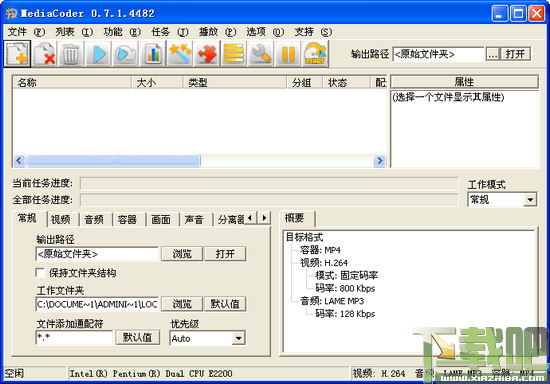Click the blue Play toolbar icon
550x384 pixels.
(99, 54)
